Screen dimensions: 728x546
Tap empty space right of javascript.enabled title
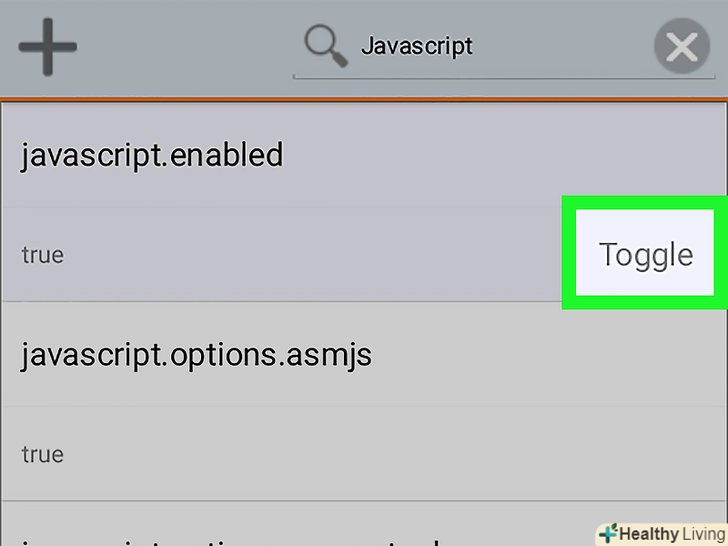coord(500,155)
